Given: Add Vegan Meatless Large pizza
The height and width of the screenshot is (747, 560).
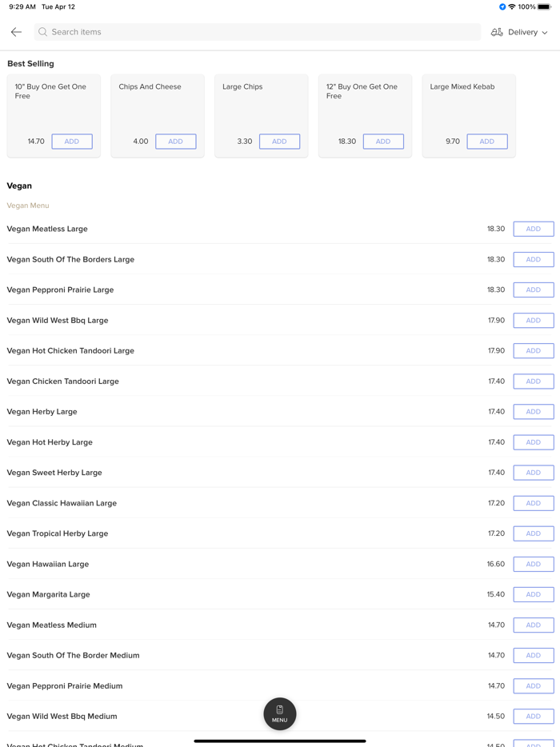Looking at the screenshot, I should [533, 229].
